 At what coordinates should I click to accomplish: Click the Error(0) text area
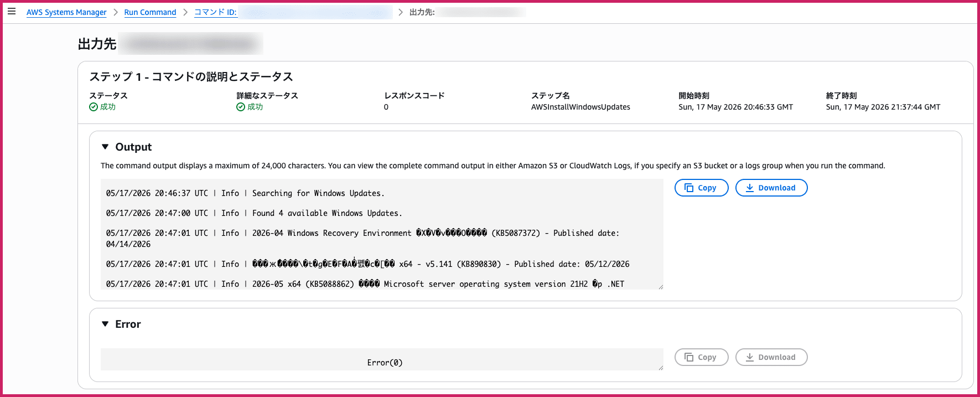382,359
